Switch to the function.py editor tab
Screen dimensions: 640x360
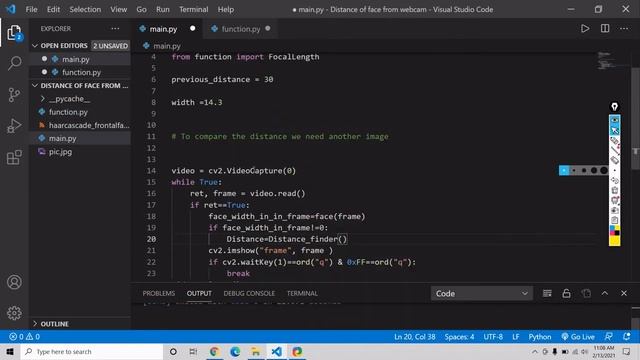coord(240,29)
